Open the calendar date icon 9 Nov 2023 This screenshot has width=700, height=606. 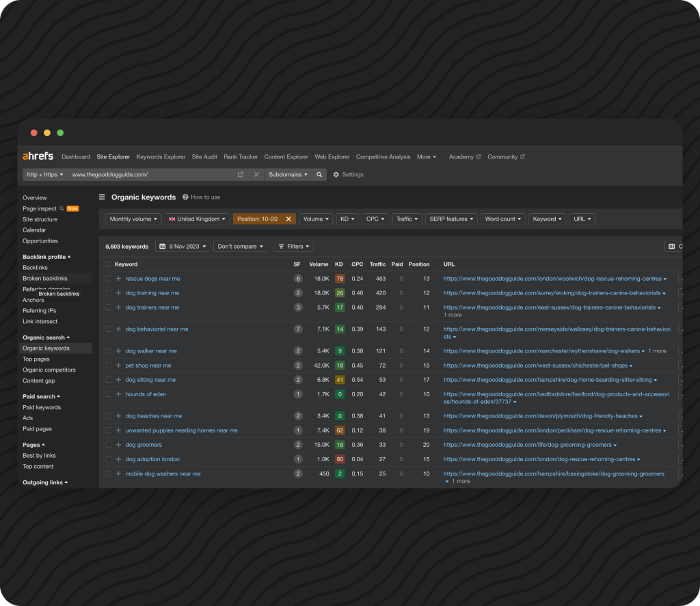pos(163,247)
